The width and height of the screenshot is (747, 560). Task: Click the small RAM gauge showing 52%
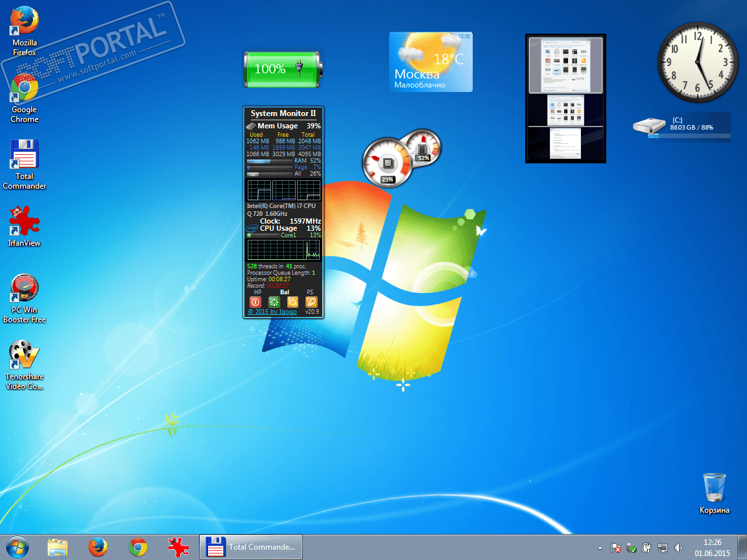click(422, 147)
